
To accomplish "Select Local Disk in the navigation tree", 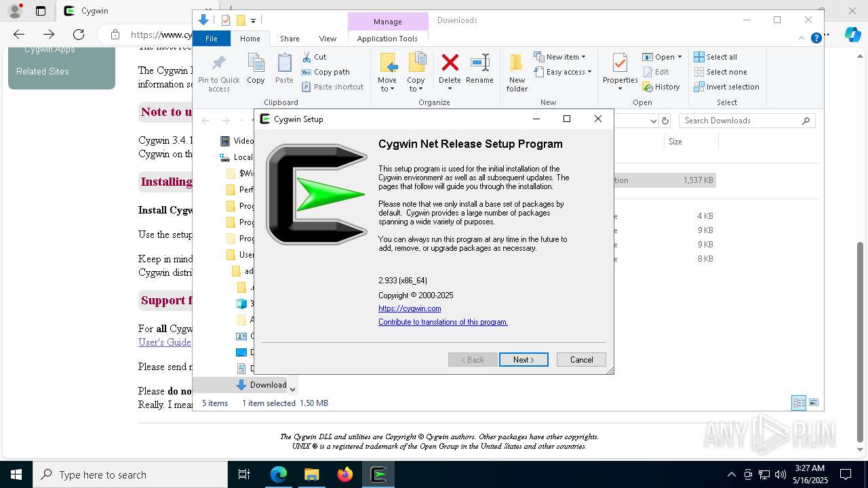I will pyautogui.click(x=235, y=157).
